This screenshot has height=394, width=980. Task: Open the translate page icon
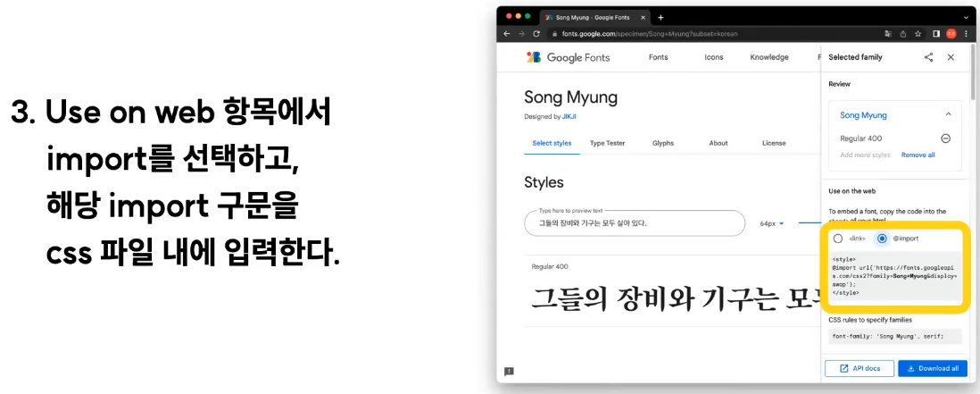[x=888, y=34]
